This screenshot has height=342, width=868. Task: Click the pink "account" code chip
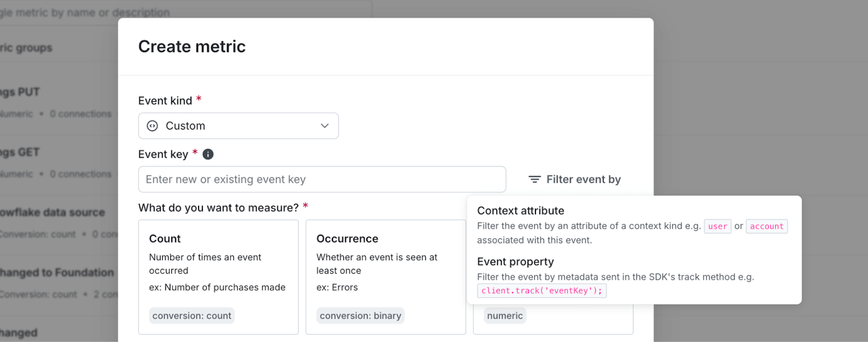coord(766,227)
